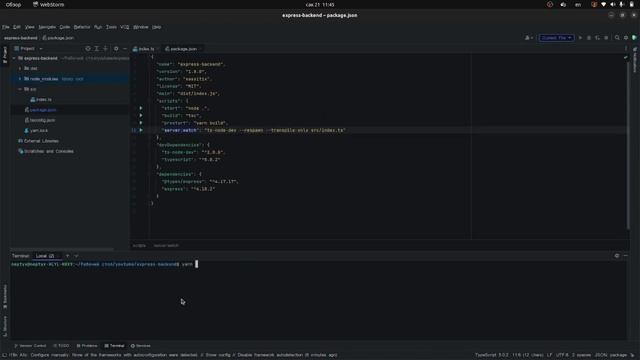This screenshot has width=640, height=360.
Task: Open the TODO tool window
Action: click(x=62, y=346)
